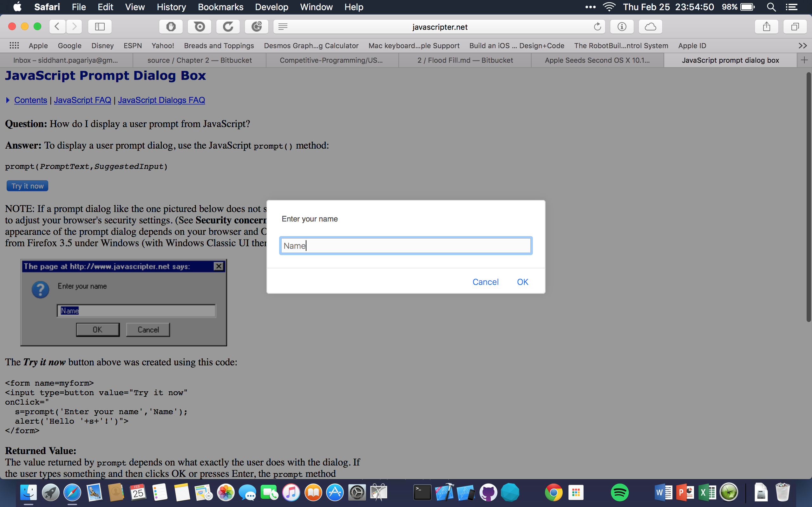Open the JavaScript Dialogs FAQ link

[x=161, y=100]
